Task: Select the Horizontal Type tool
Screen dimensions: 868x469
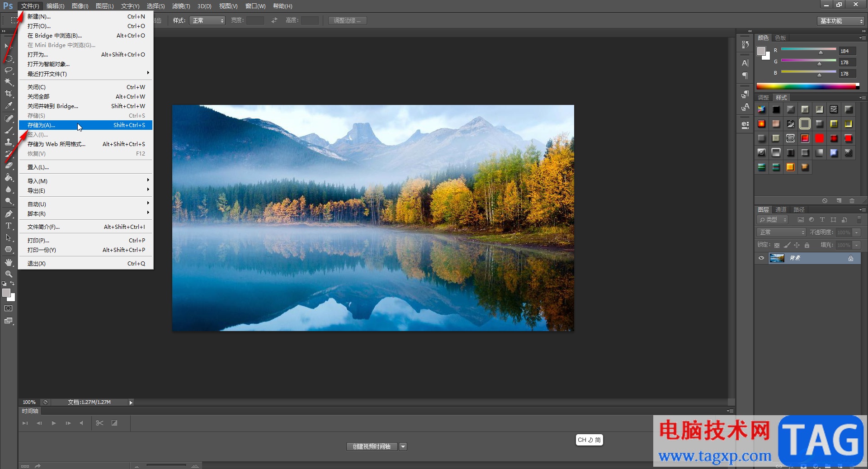Action: click(x=9, y=225)
